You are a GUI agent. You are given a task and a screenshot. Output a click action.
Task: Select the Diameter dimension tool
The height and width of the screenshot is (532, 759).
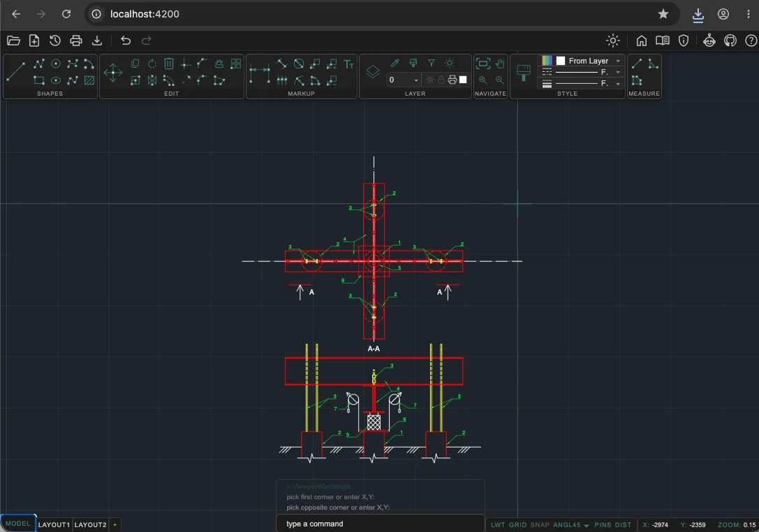pos(299,64)
